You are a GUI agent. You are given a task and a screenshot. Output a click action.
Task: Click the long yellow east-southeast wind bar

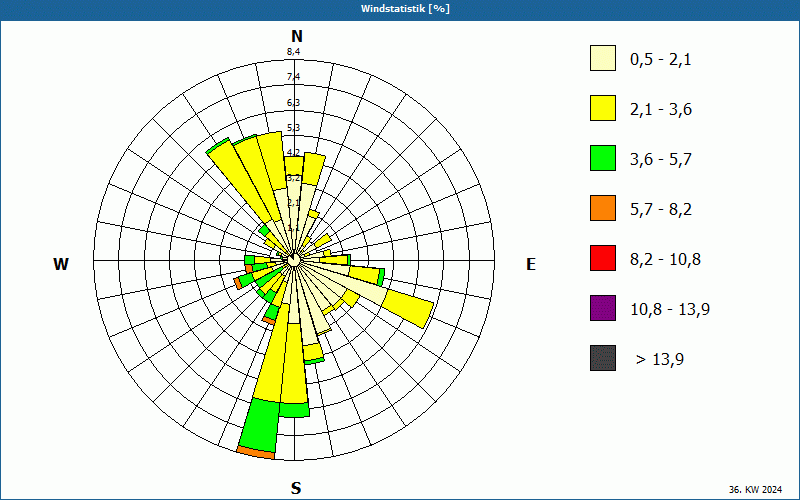coord(408,308)
